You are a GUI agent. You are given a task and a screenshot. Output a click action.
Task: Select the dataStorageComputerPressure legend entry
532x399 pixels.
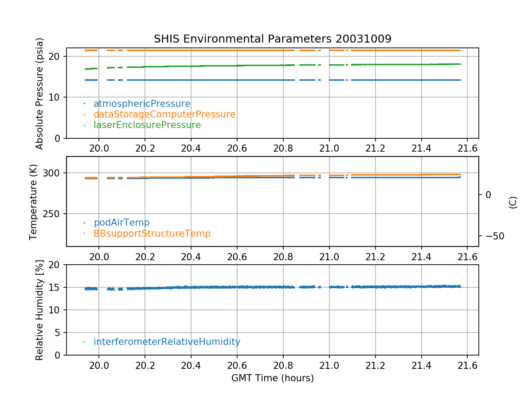(x=164, y=114)
